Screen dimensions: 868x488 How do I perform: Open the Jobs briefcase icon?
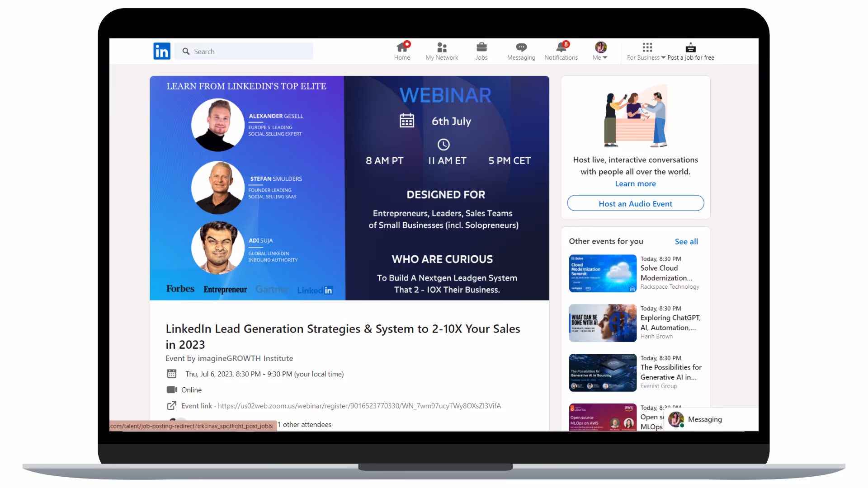481,47
